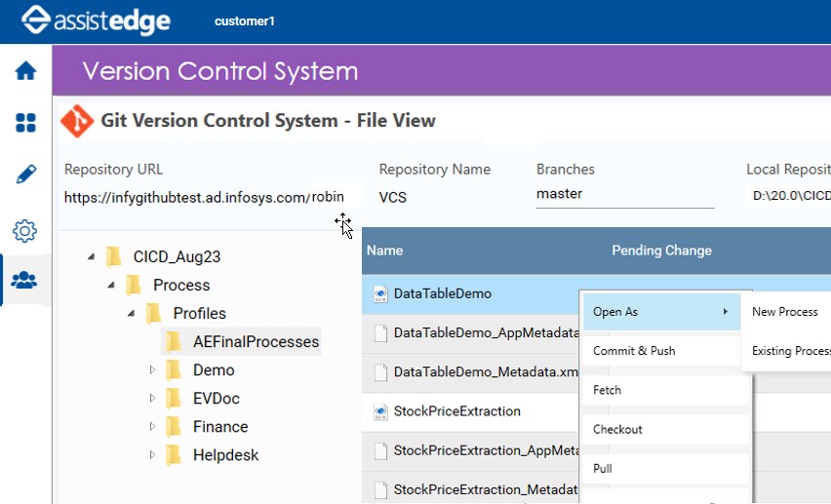831x504 pixels.
Task: Select the Profiles tree label
Action: [199, 313]
